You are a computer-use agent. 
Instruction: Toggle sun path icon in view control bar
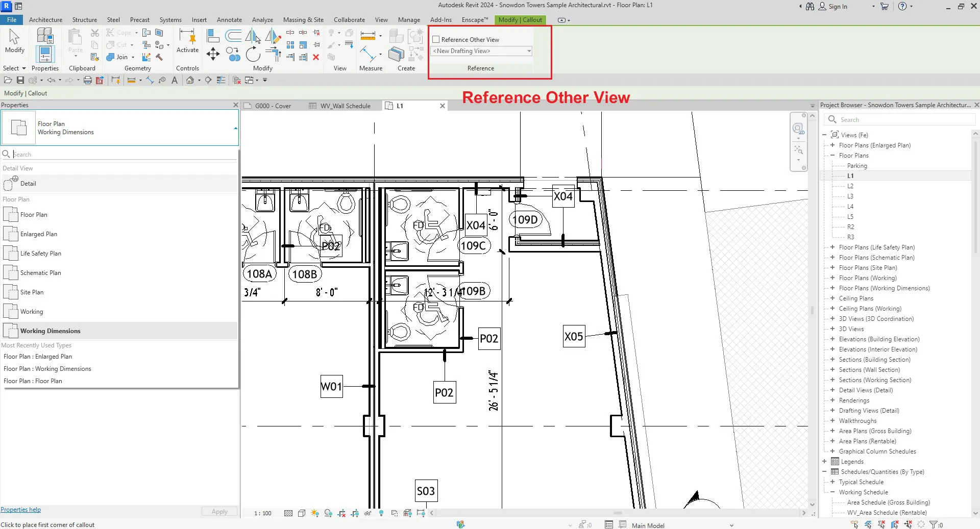315,513
